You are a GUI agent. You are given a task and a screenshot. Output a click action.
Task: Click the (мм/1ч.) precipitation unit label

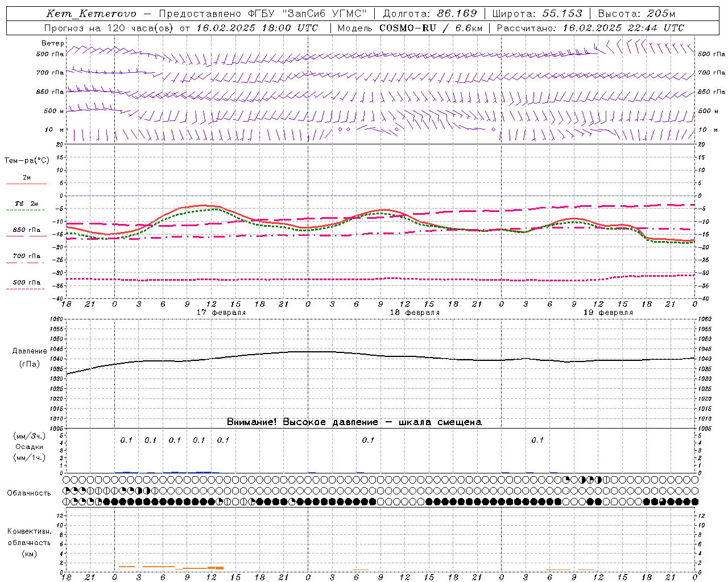click(x=30, y=458)
